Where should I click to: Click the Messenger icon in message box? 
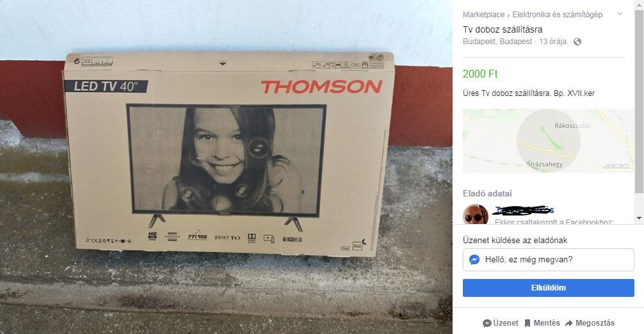474,260
